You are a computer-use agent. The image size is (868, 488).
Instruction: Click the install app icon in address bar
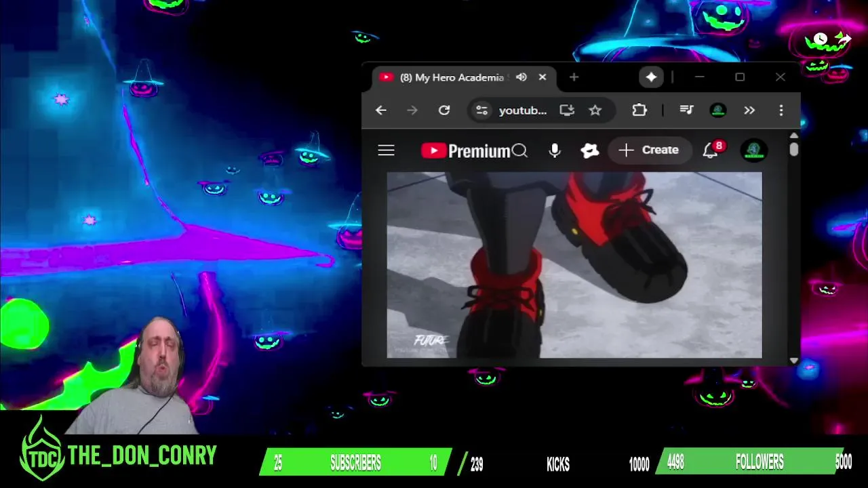[x=567, y=110]
